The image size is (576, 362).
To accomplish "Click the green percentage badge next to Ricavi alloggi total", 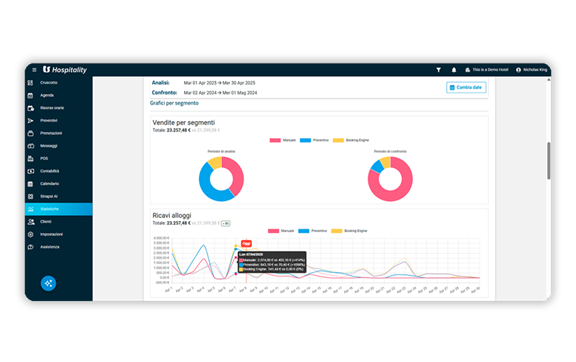I will click(x=226, y=223).
